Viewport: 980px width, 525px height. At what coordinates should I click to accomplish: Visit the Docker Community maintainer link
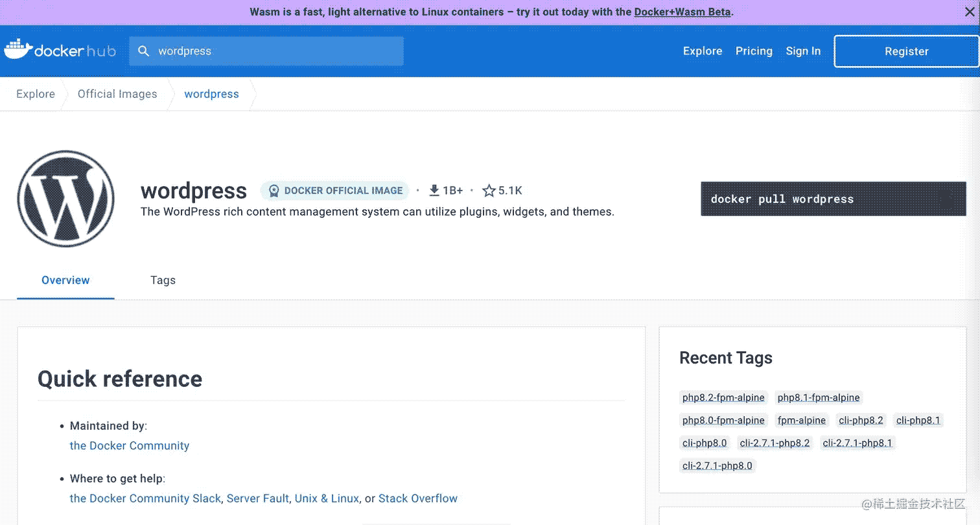coord(130,446)
